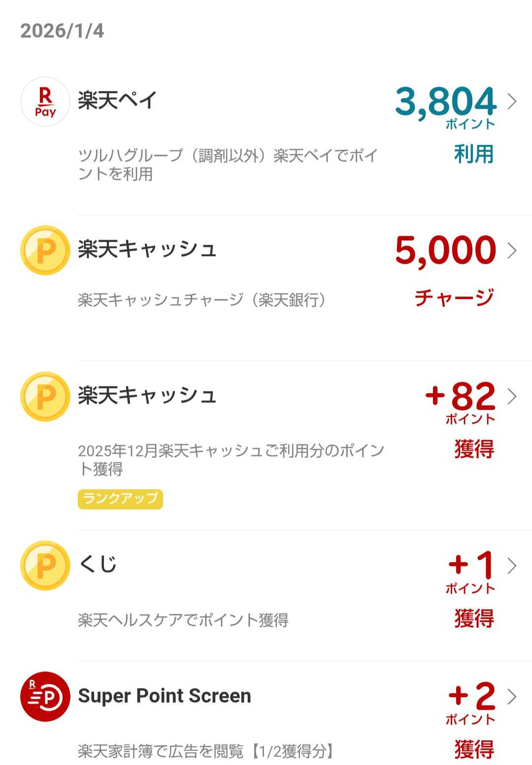Open the 5,000 charge details chevron
Screen dimensions: 532x765
512,250
